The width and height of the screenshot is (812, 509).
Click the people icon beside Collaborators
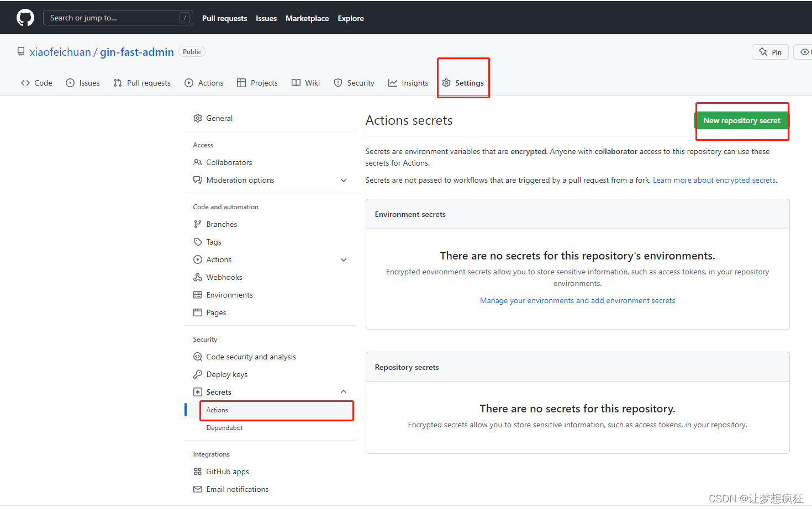click(x=198, y=162)
